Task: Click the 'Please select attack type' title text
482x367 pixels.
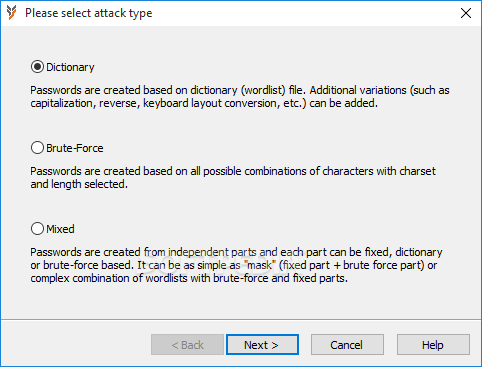Action: pyautogui.click(x=89, y=13)
